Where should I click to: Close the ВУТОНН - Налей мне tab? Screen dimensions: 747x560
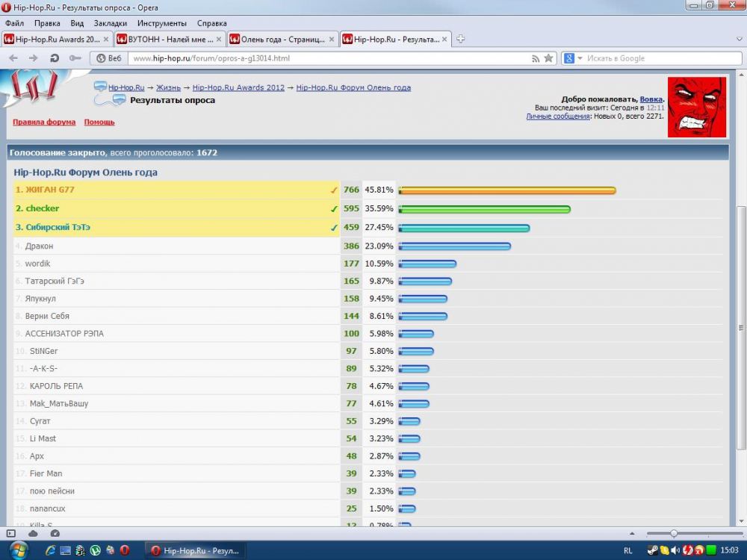219,40
